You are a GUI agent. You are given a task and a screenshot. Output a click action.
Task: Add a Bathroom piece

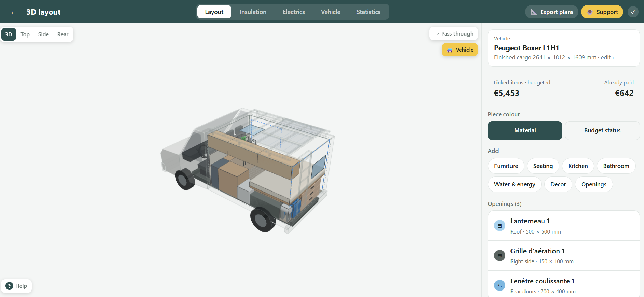pos(616,166)
